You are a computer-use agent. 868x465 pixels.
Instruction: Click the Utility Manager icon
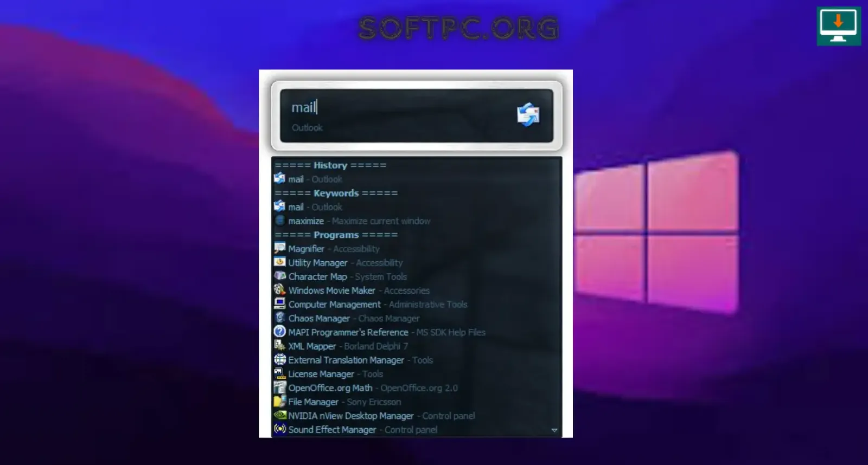pyautogui.click(x=280, y=262)
